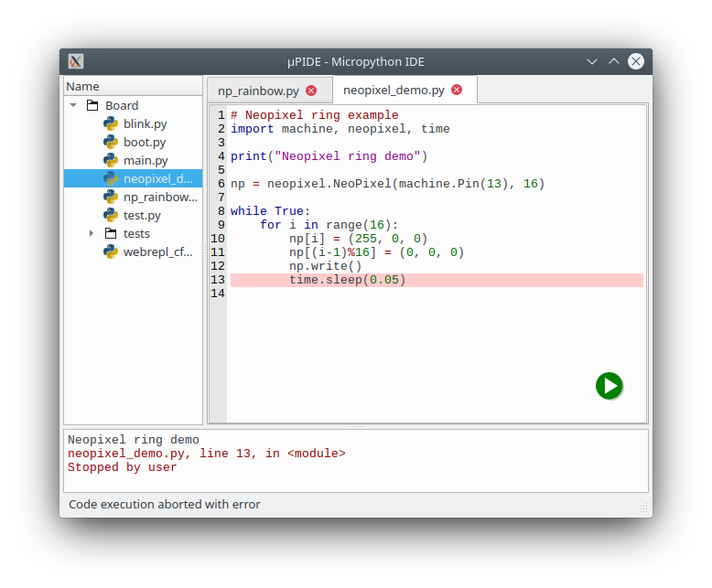The height and width of the screenshot is (588, 712).
Task: Click the Python icon next to boot.py
Action: pos(111,142)
